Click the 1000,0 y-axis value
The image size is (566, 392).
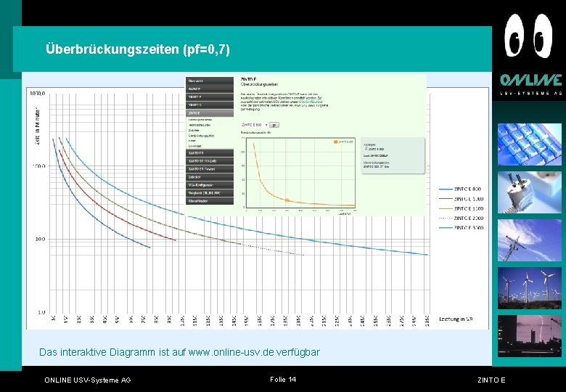coord(38,94)
